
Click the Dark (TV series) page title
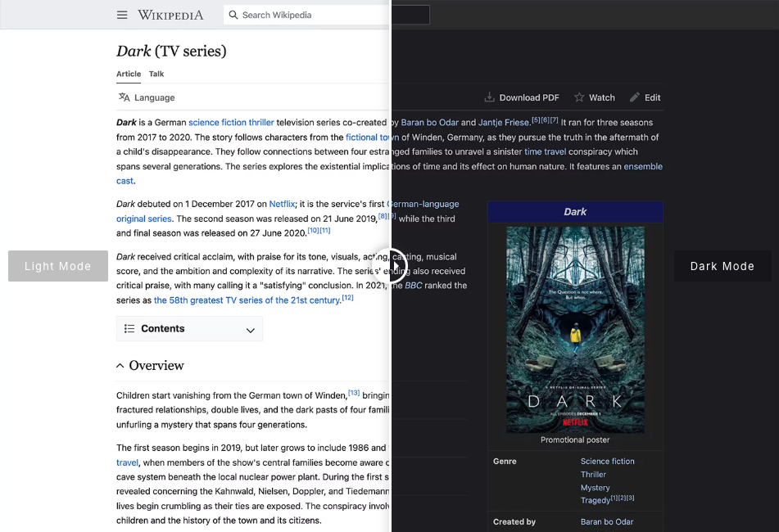[171, 51]
